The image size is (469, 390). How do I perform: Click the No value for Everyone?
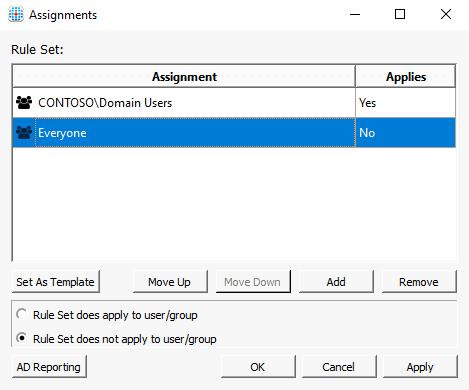click(367, 133)
